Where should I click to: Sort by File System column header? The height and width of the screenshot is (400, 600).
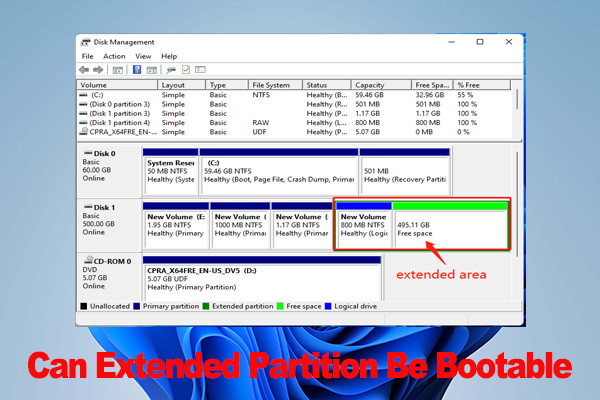tap(274, 85)
